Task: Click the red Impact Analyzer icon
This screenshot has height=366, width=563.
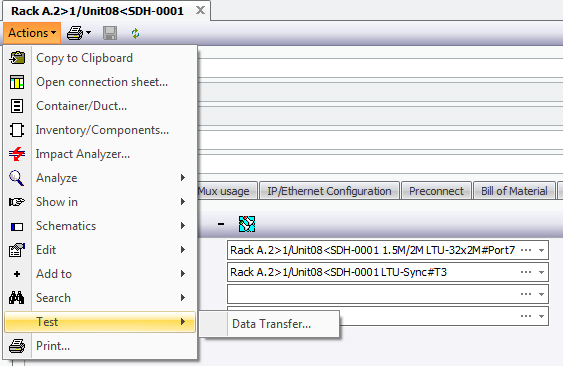Action: [17, 154]
